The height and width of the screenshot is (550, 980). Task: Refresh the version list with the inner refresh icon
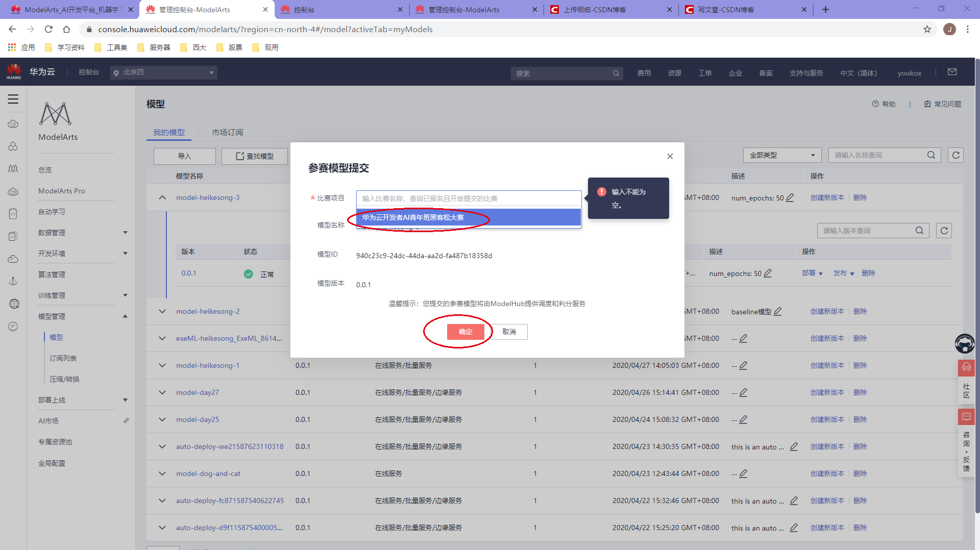[x=944, y=231]
